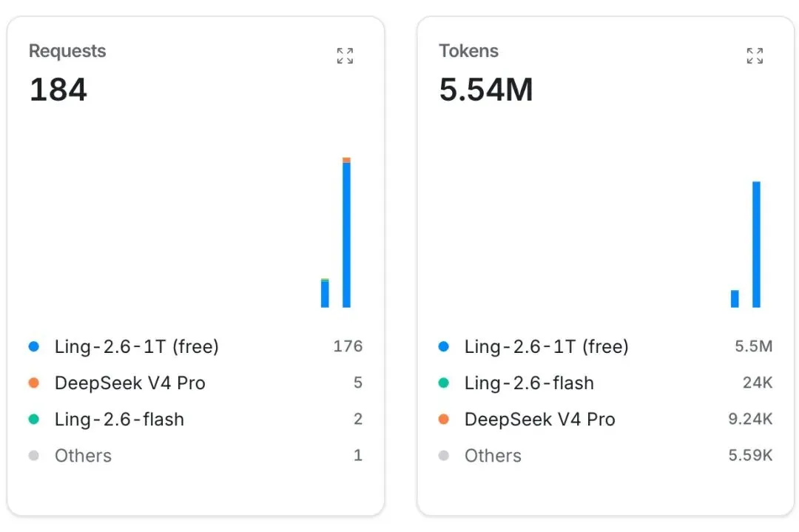Click the green Ling-2.6-flash dot in Requests legend
Viewport: 799px width, 532px height.
click(x=33, y=420)
